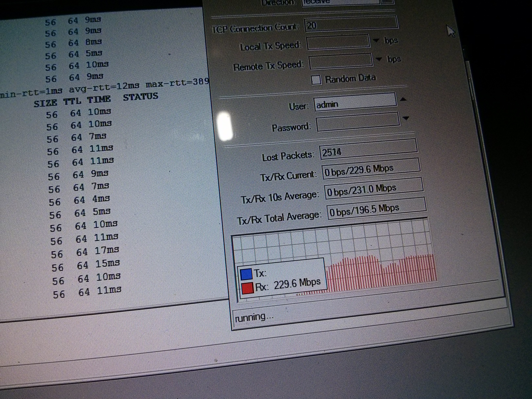
Task: Click the SIZE column header in terminal
Action: coord(45,103)
